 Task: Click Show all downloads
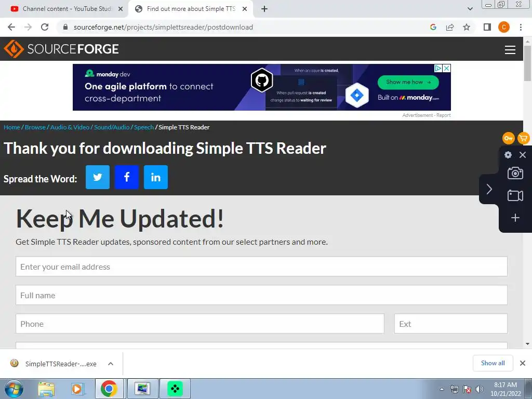pos(493,363)
